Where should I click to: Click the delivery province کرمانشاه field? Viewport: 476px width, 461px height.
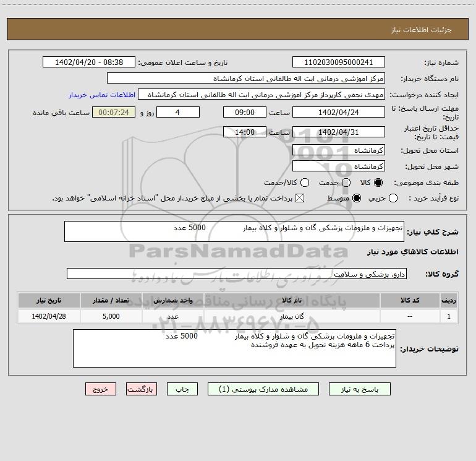pyautogui.click(x=339, y=150)
